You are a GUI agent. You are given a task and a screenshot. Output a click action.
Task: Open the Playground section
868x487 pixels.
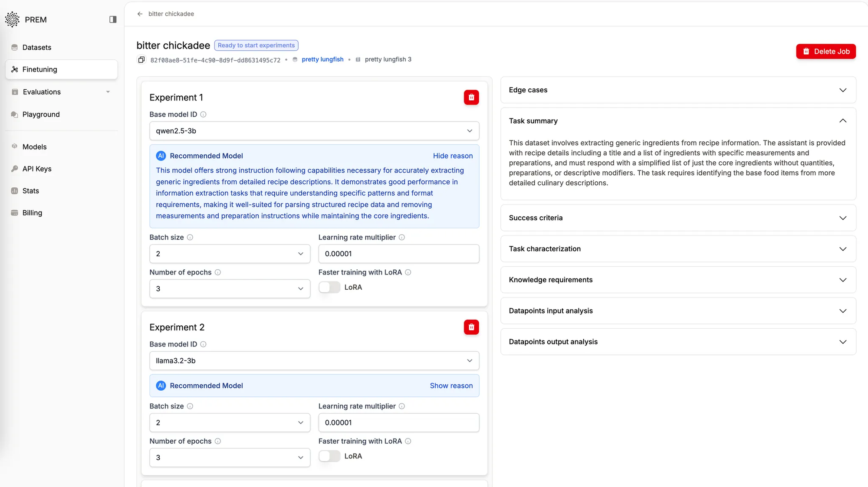pos(41,114)
